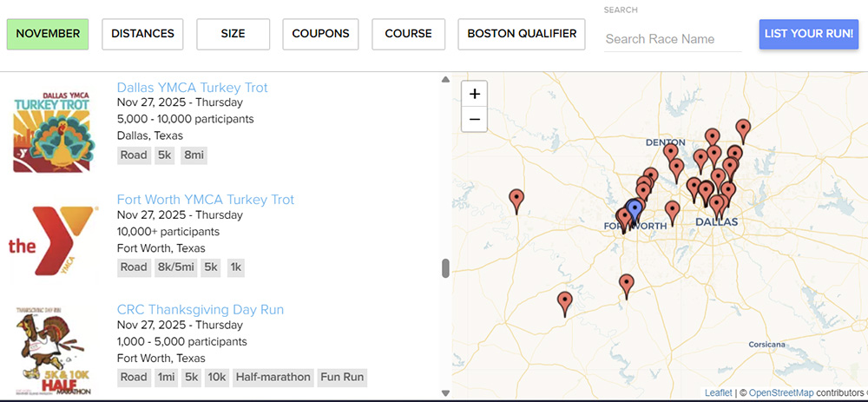Click the Road tag on Fort Worth Turkey Trot
868x402 pixels.
[x=134, y=267]
